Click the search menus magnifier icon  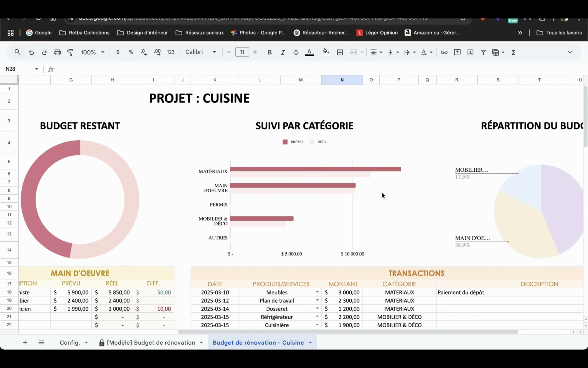(17, 52)
